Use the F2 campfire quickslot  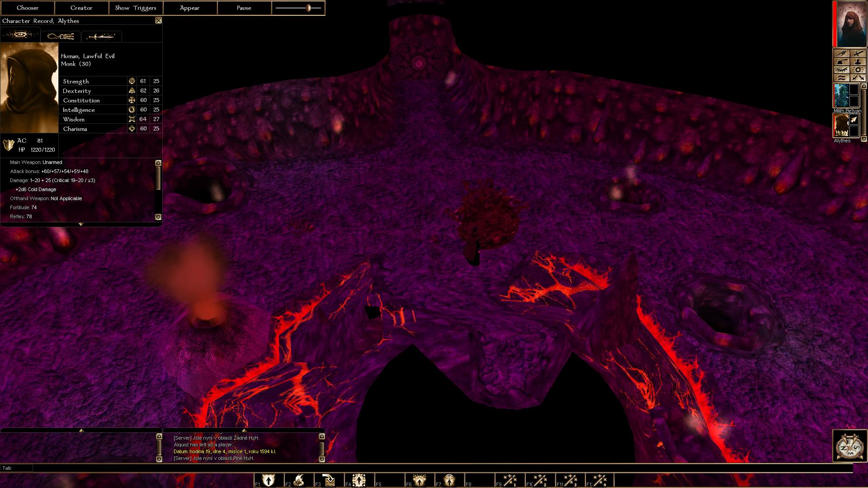[299, 480]
